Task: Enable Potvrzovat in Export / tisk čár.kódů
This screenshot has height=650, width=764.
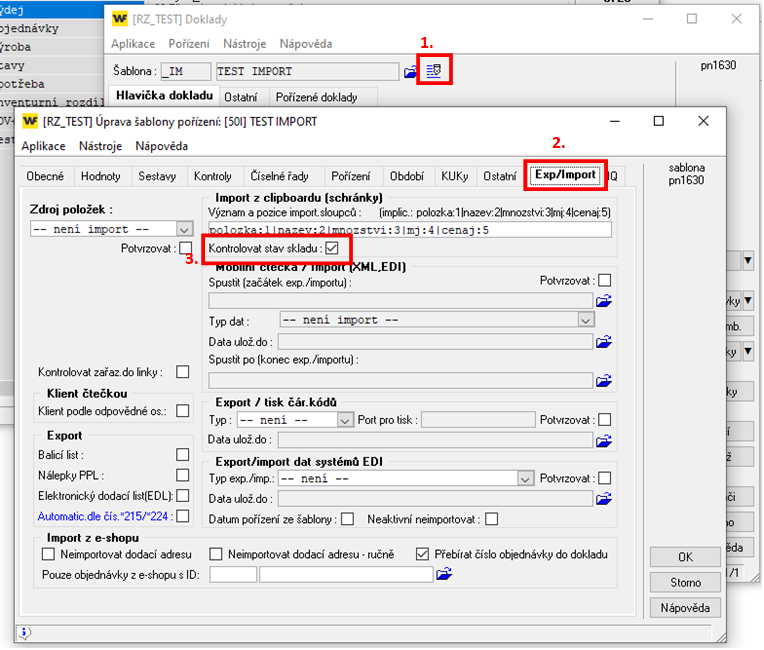Action: click(604, 420)
